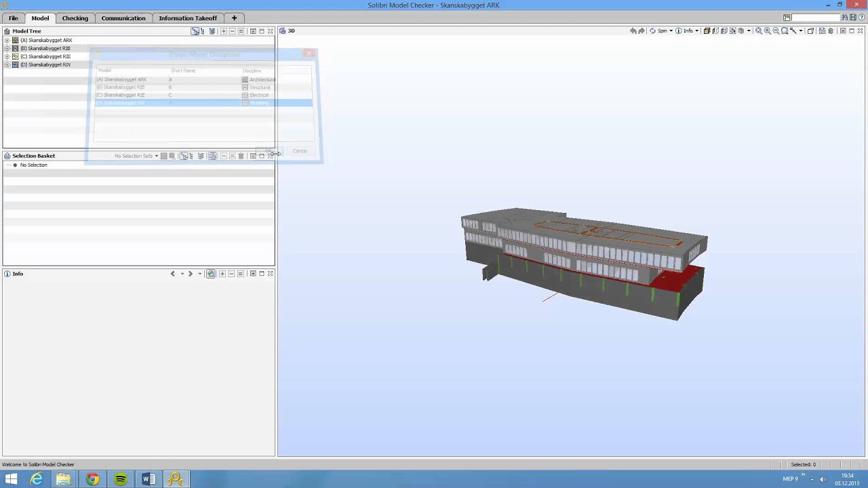
Task: Expand all nodes in Model Tree toolbar
Action: click(224, 31)
